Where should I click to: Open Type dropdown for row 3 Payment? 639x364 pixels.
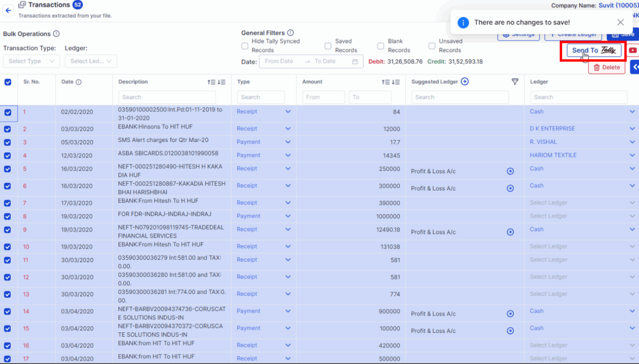click(263, 142)
